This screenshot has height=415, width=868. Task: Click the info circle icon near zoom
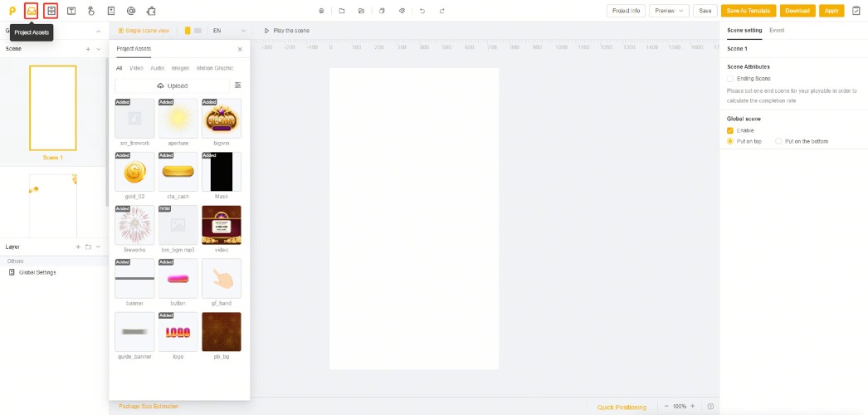(x=711, y=407)
